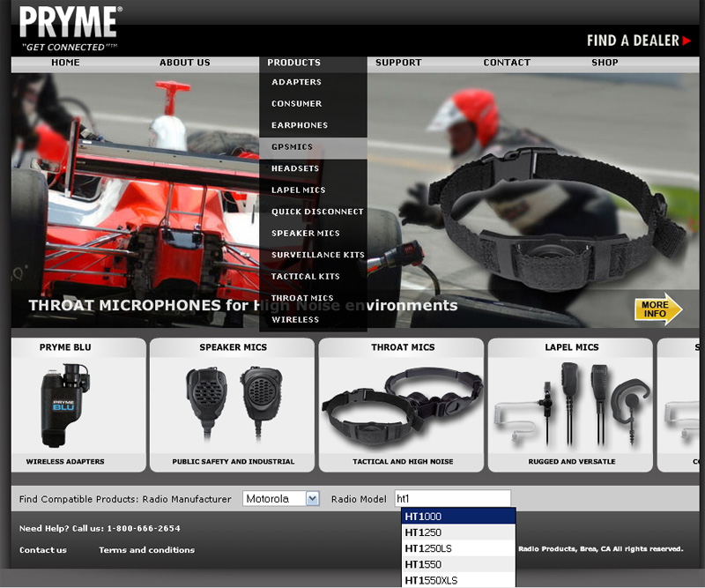
Task: Open the Radio Manufacturer dropdown arrow
Action: (x=313, y=498)
